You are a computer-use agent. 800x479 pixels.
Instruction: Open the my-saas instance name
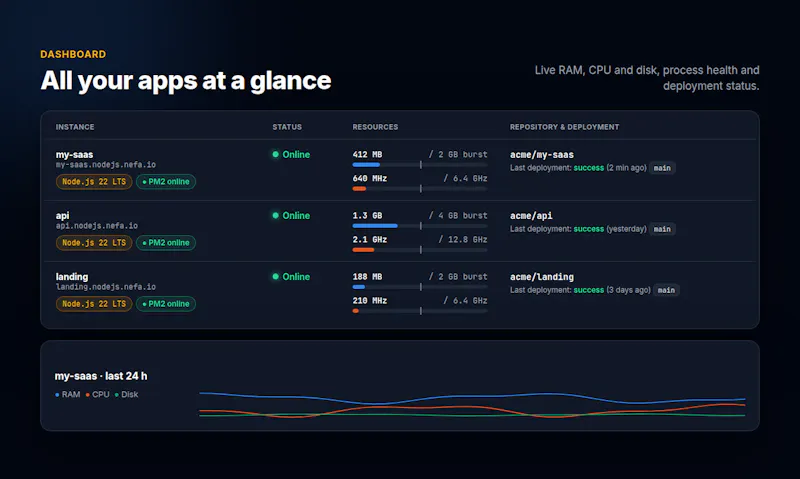coord(74,155)
